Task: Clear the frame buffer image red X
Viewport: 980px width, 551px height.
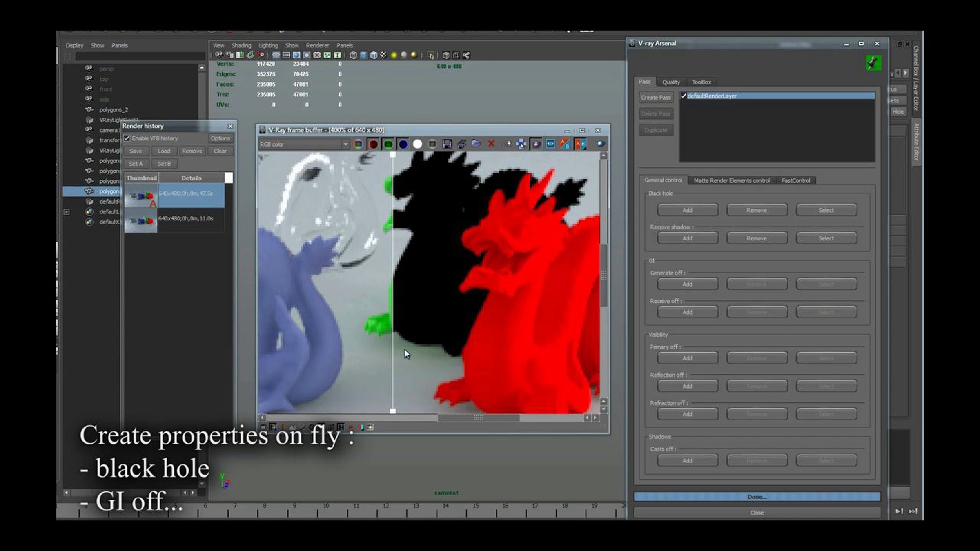Action: tap(491, 144)
